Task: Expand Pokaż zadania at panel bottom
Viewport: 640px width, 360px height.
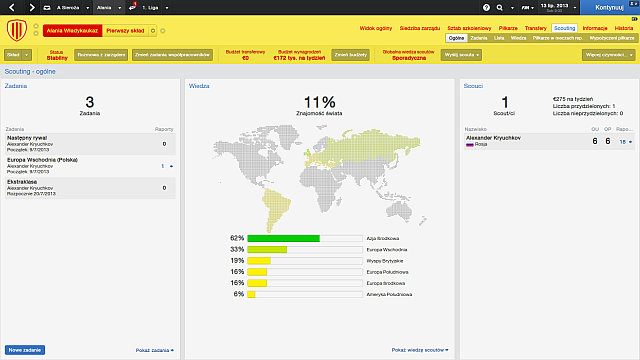Action: pos(155,350)
